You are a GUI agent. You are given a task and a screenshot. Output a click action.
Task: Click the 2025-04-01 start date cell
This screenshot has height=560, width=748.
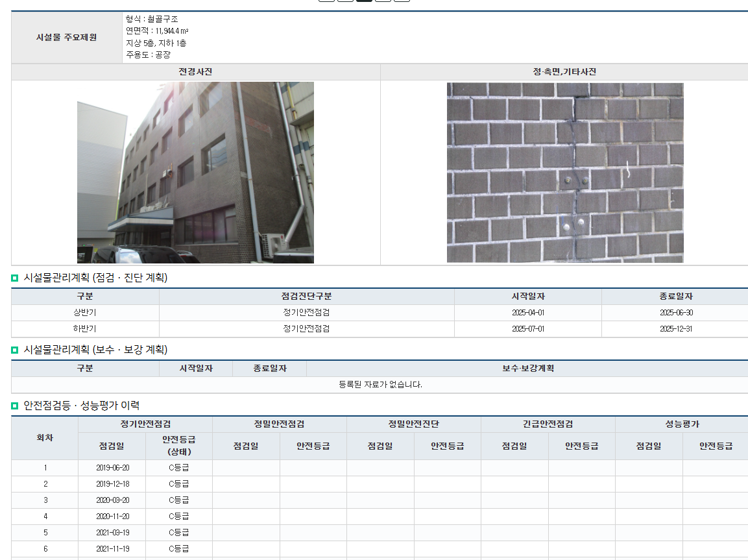point(527,313)
